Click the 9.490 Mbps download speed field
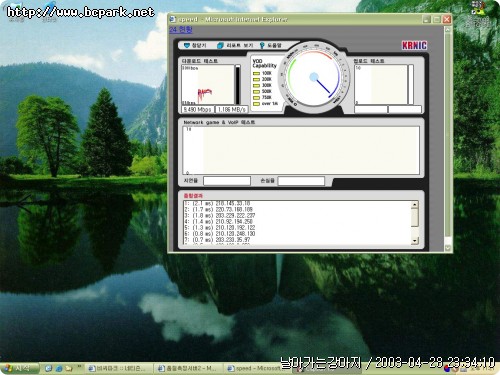The height and width of the screenshot is (375, 500). [198, 109]
